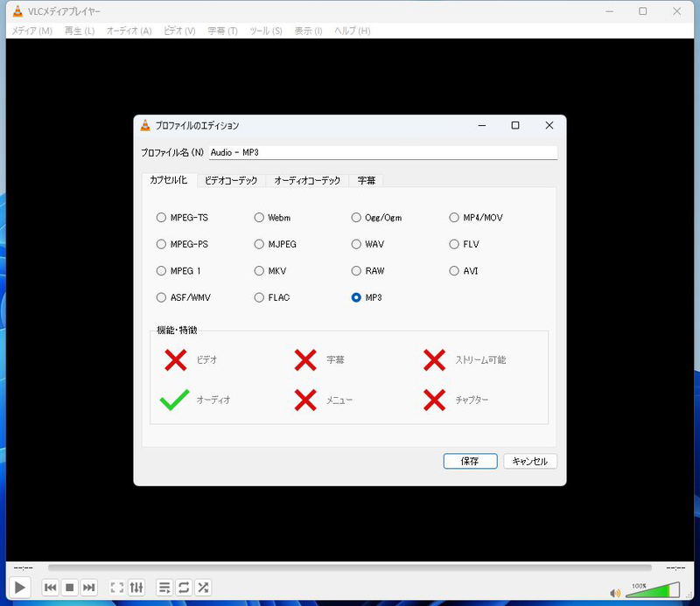Select ASF/WMV radio button
This screenshot has height=606, width=700.
click(x=184, y=297)
